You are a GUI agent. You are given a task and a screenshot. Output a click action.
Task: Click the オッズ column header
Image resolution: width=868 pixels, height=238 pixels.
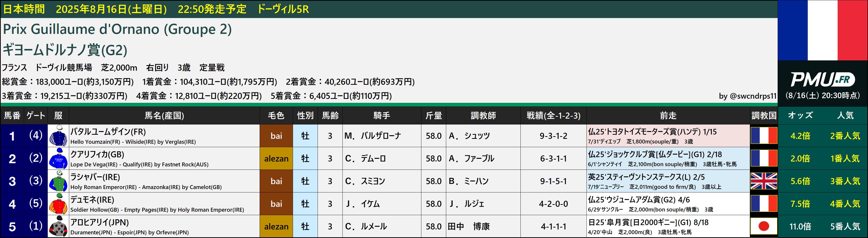(x=800, y=116)
